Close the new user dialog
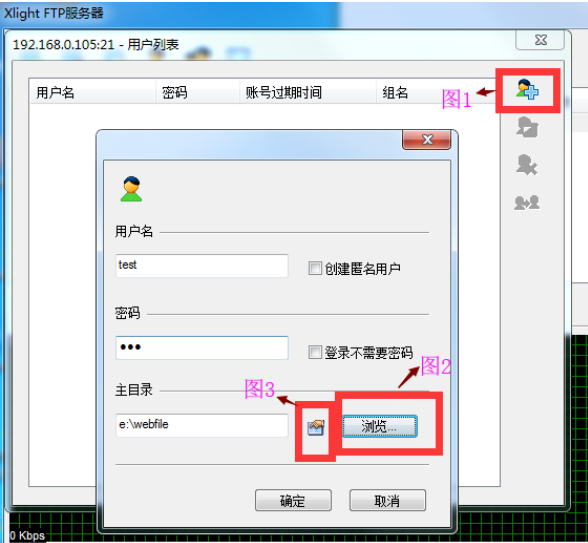Screen dimensions: 588x543 427,140
